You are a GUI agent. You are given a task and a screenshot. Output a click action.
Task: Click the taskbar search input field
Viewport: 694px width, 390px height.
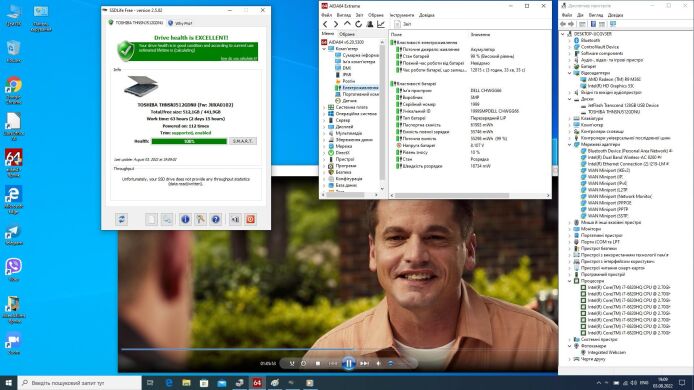coord(80,382)
